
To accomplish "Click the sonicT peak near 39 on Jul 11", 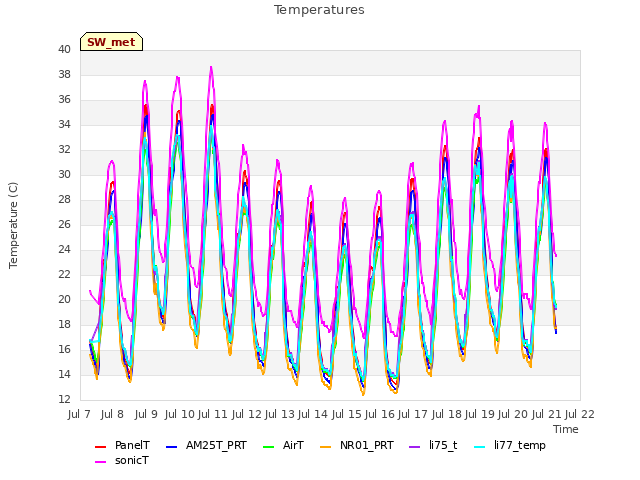I will coord(211,67).
